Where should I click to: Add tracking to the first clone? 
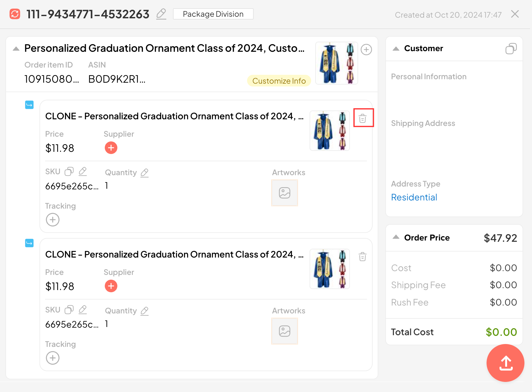click(53, 220)
